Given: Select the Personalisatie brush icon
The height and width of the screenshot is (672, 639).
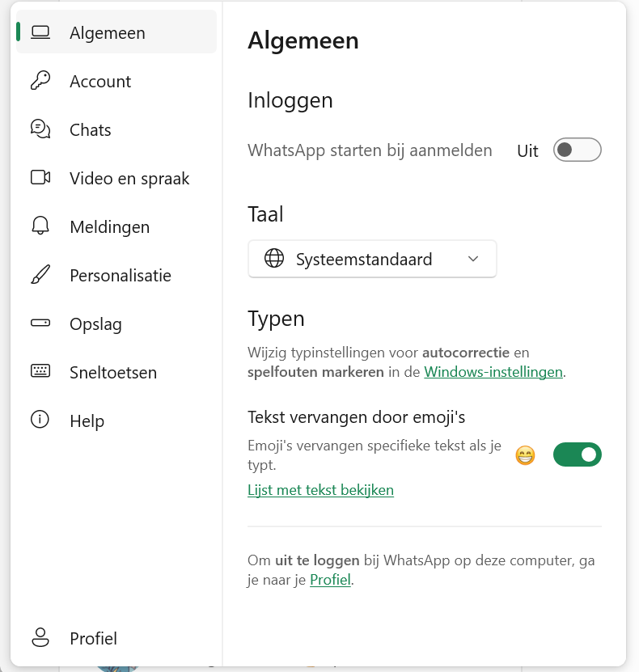Looking at the screenshot, I should click(x=40, y=275).
